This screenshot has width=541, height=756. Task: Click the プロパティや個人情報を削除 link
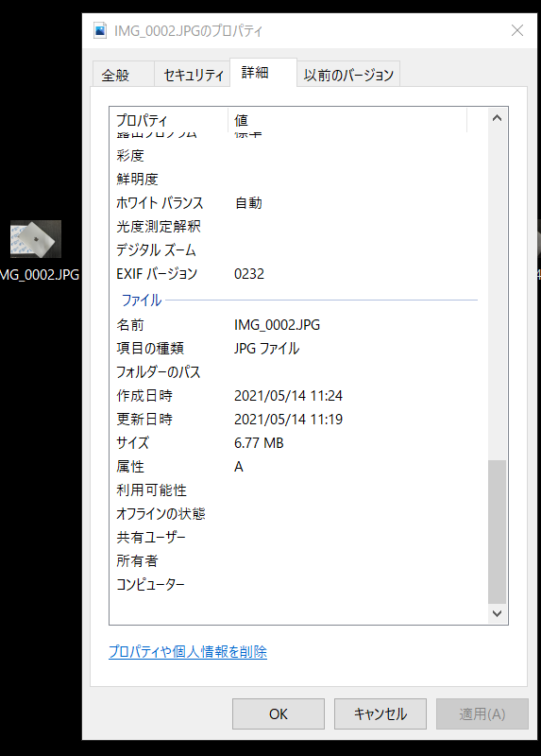coord(188,652)
